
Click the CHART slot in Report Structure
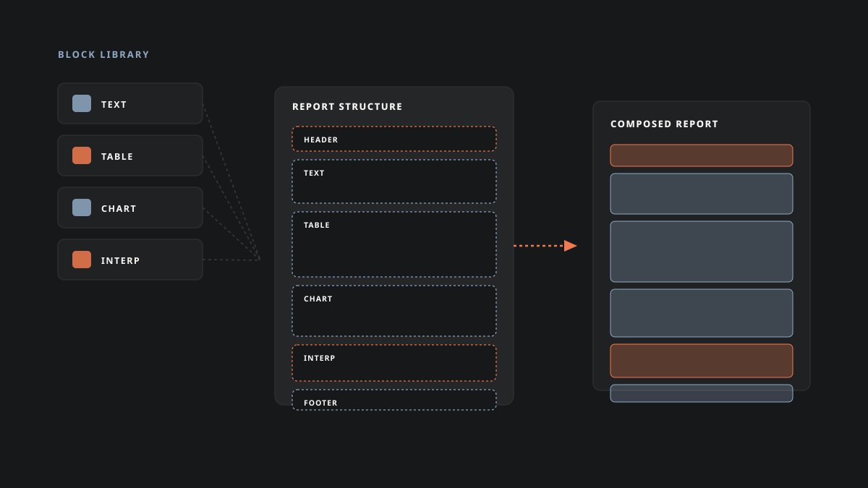point(394,311)
